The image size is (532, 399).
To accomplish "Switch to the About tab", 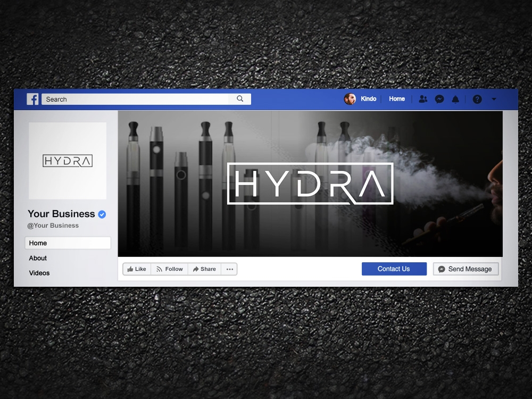I will click(38, 258).
